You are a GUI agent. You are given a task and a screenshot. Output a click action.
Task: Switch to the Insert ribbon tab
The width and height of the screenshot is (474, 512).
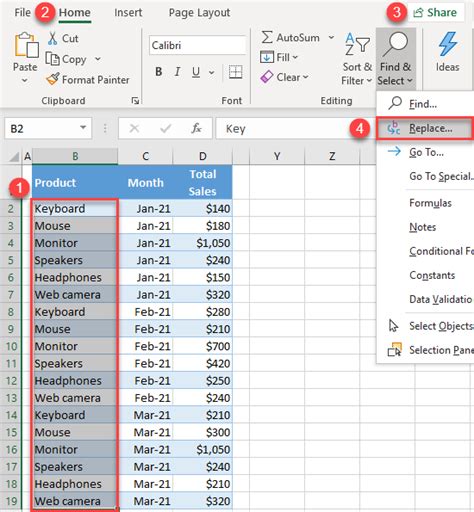click(x=128, y=13)
